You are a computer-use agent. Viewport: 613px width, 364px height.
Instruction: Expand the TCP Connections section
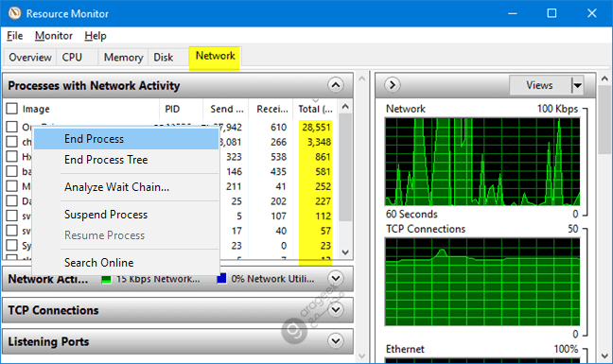click(336, 310)
